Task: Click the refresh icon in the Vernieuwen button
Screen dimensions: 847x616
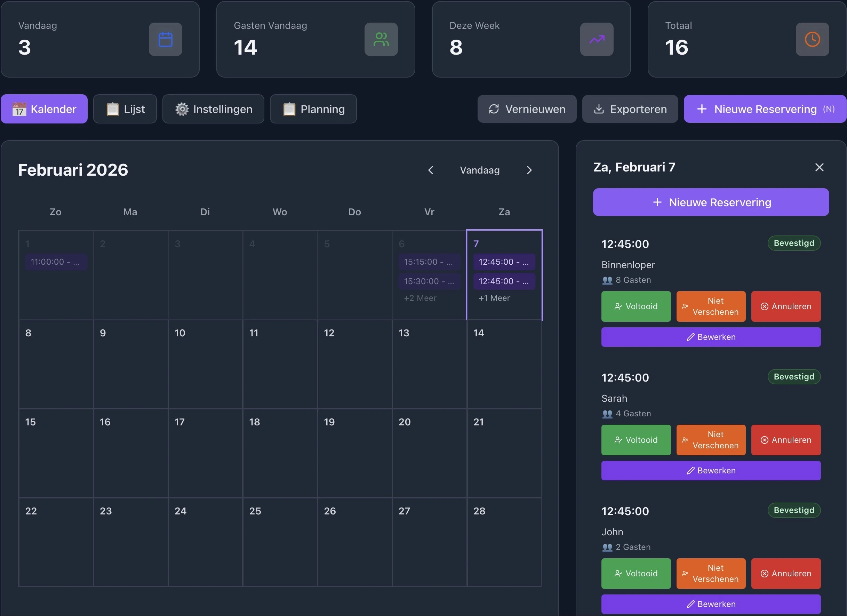Action: click(x=494, y=109)
